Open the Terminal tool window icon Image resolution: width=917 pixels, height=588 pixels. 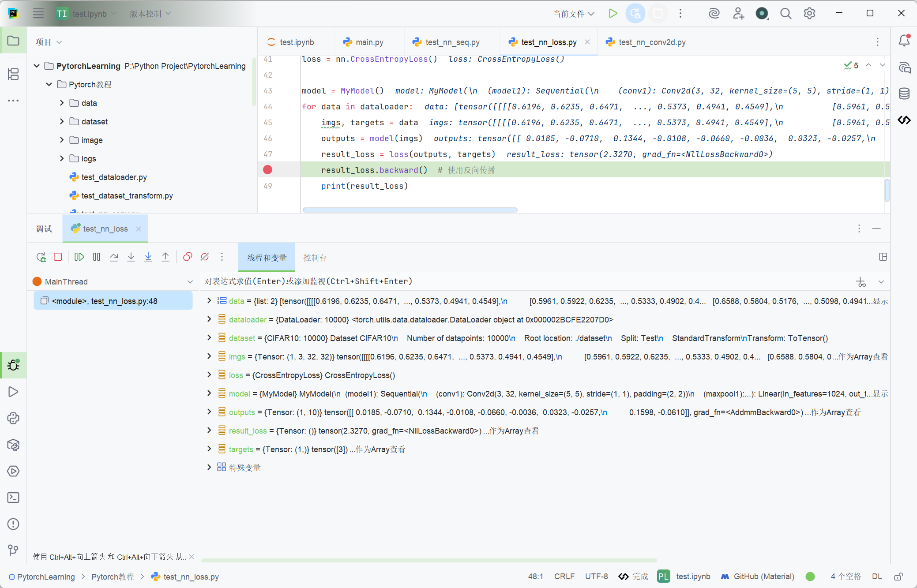click(13, 498)
